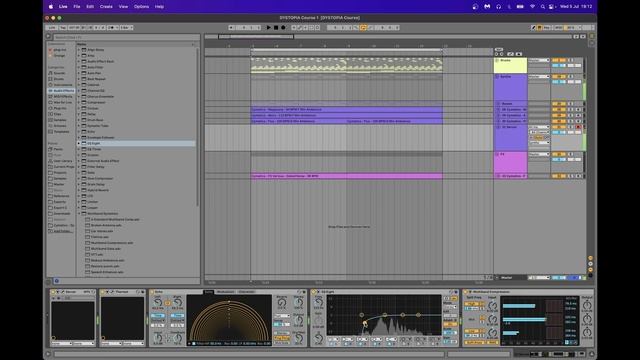Viewport: 640px width, 360px height.
Task: Start playback with the Play button
Action: [x=269, y=27]
